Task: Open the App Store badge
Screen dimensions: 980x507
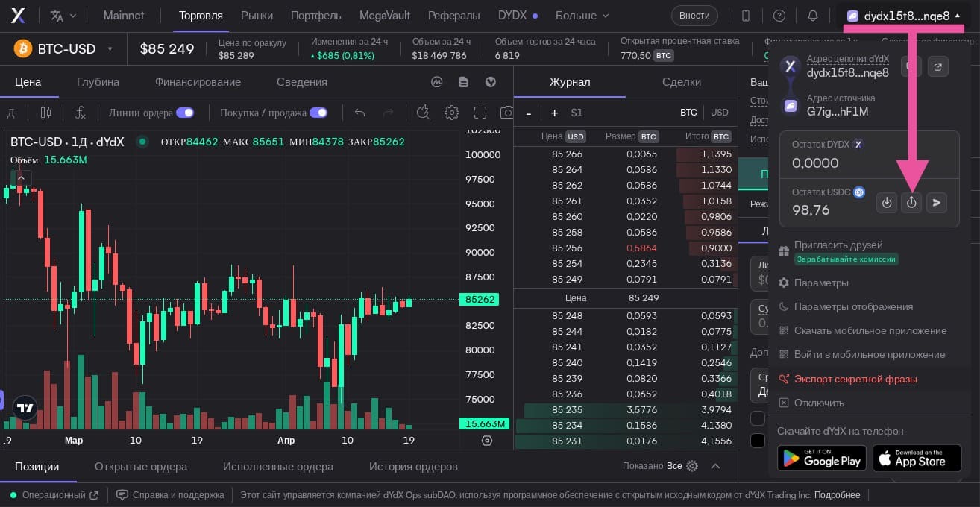Action: coord(917,459)
